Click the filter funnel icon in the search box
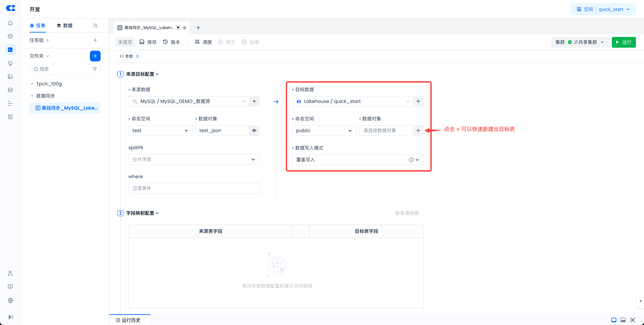This screenshot has width=644, height=325. tap(95, 69)
